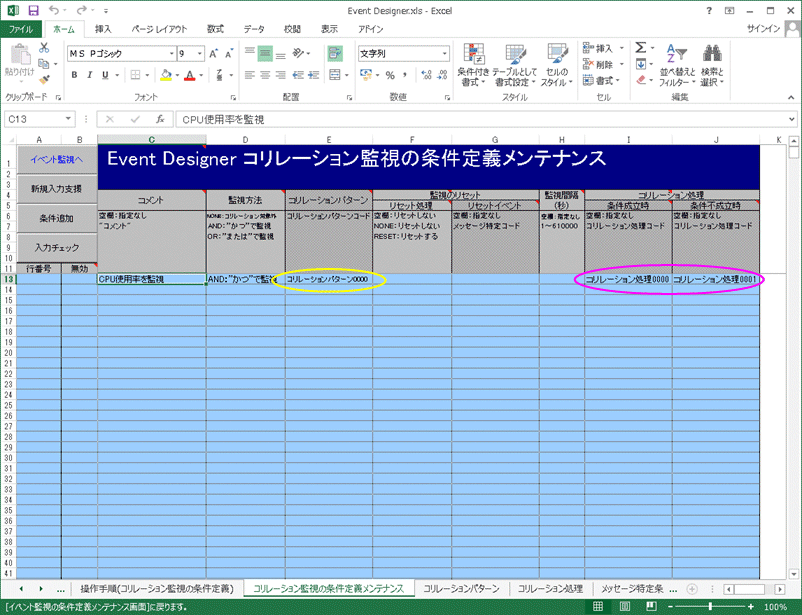Screen dimensions: 802x615
Task: Click the red font color A icon
Action: pos(190,75)
